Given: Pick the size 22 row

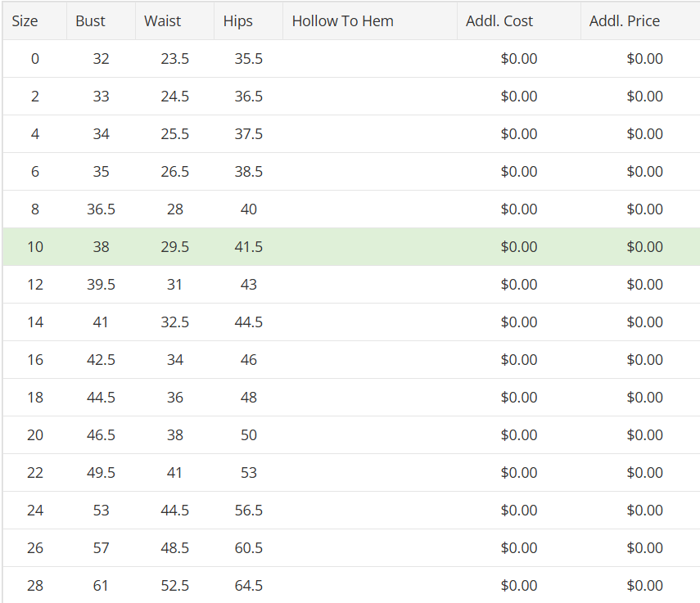Looking at the screenshot, I should point(351,472).
